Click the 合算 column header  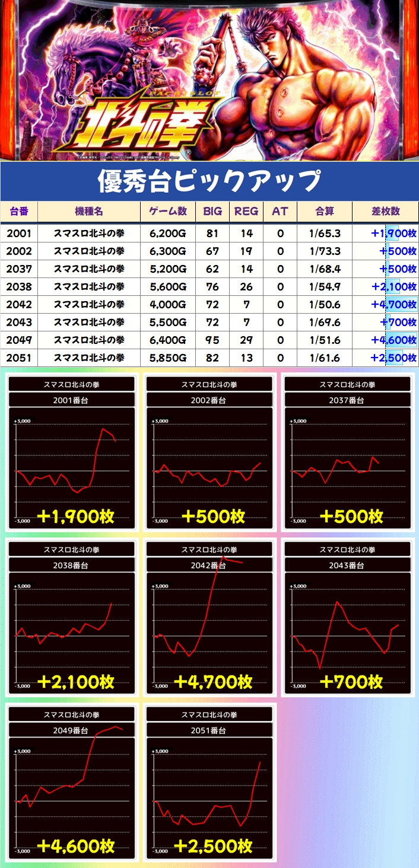[x=325, y=212]
